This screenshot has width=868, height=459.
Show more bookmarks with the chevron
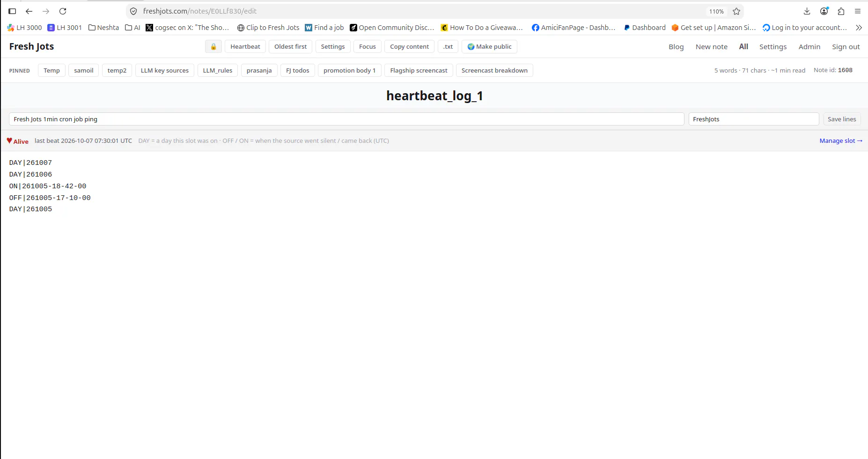coord(859,28)
